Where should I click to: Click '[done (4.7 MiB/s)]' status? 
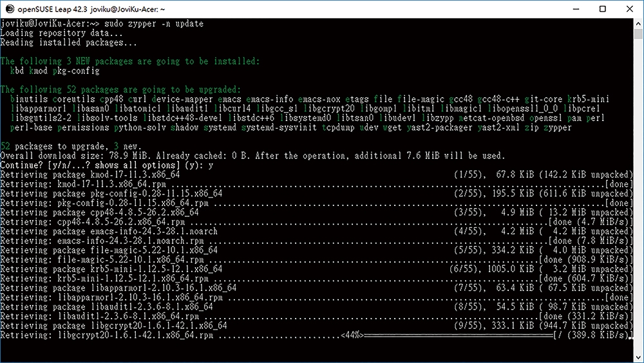coord(591,222)
